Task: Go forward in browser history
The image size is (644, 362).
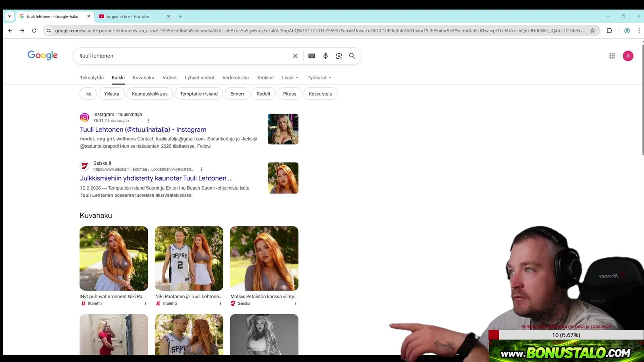Action: (22, 31)
